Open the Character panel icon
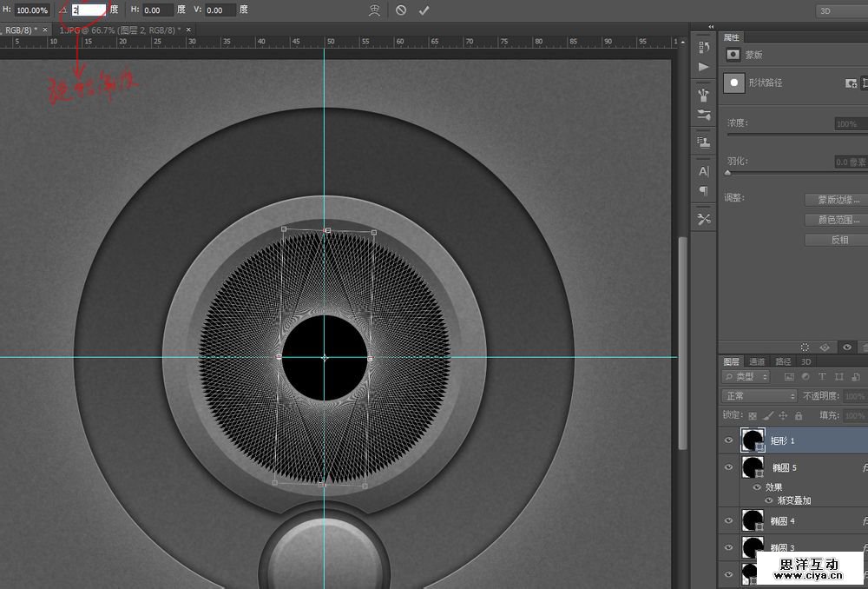868x589 pixels. [704, 171]
